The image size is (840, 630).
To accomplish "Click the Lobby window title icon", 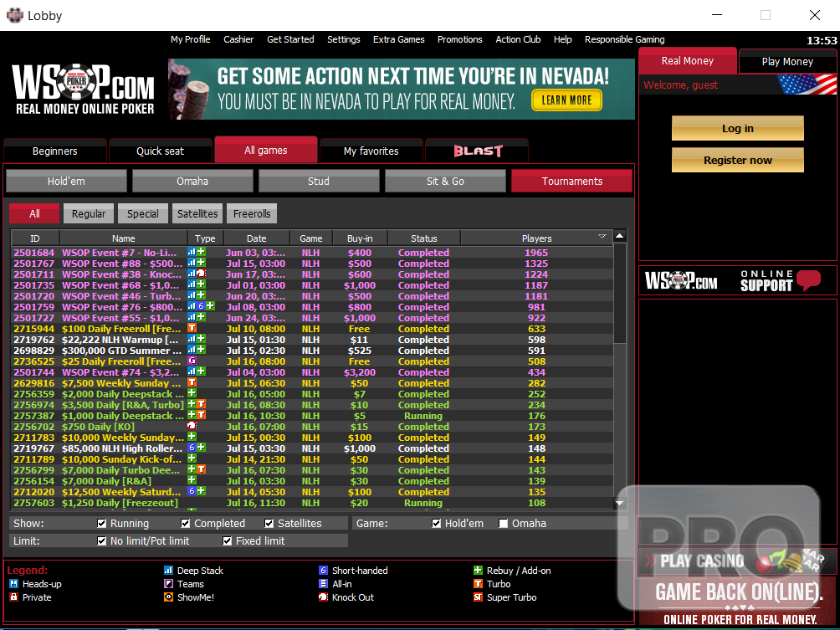I will pyautogui.click(x=14, y=15).
